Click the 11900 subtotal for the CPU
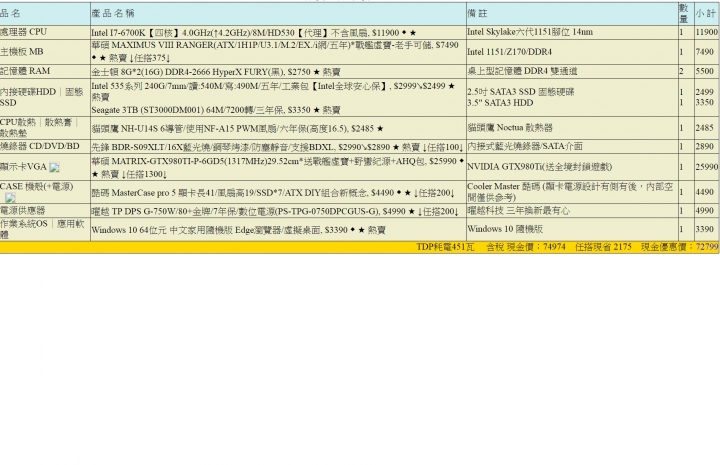The height and width of the screenshot is (465, 720). [707, 32]
